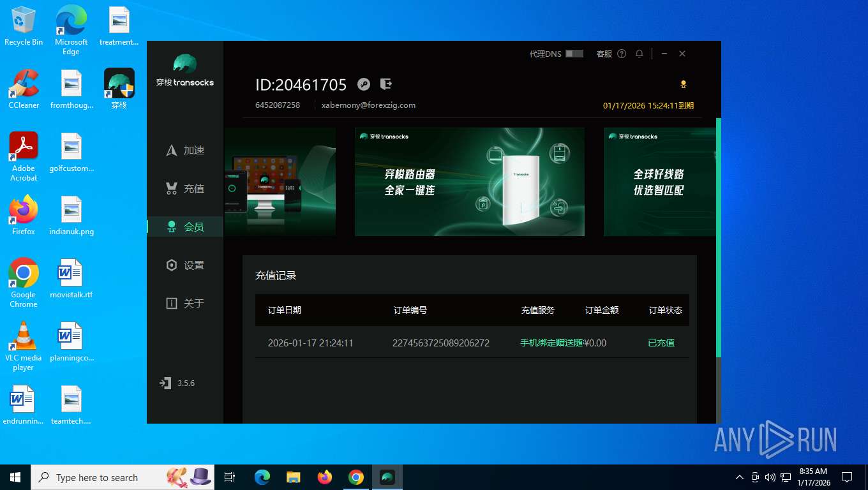Open the multi-device banner on the left
Image resolution: width=868 pixels, height=490 pixels.
coord(280,182)
